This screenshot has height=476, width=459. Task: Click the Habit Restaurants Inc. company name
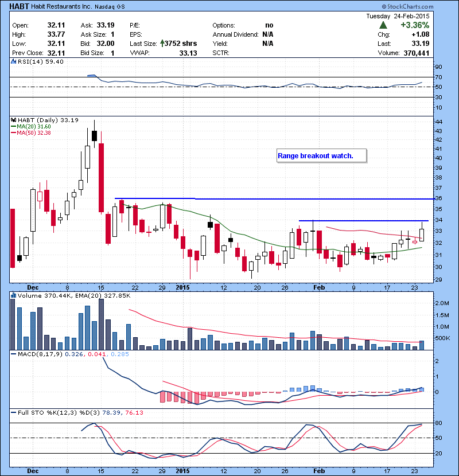click(61, 6)
